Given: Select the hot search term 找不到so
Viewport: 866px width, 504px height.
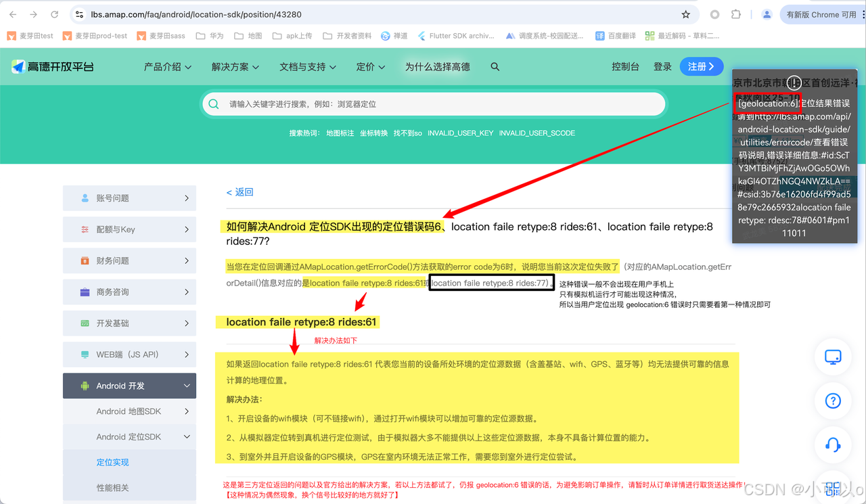Looking at the screenshot, I should point(407,133).
